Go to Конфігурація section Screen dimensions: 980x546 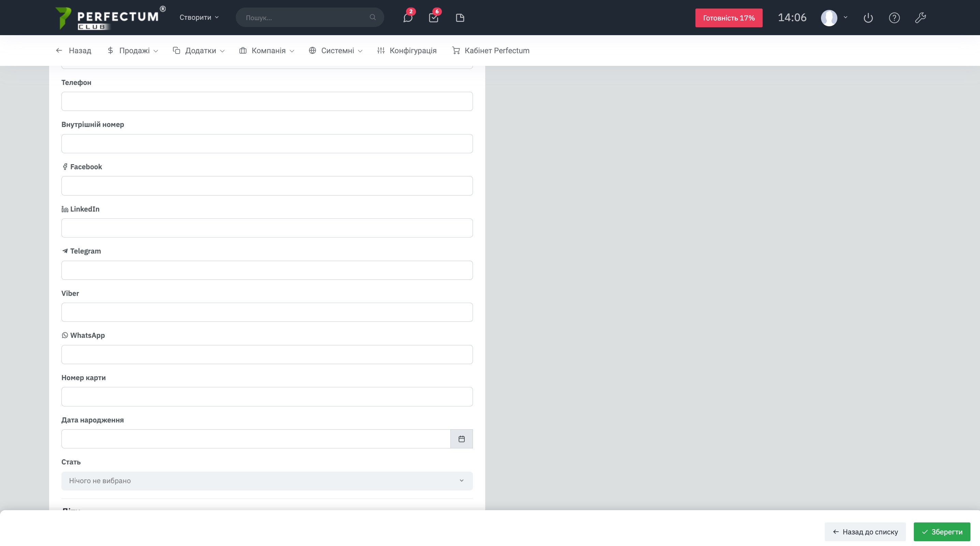(407, 51)
